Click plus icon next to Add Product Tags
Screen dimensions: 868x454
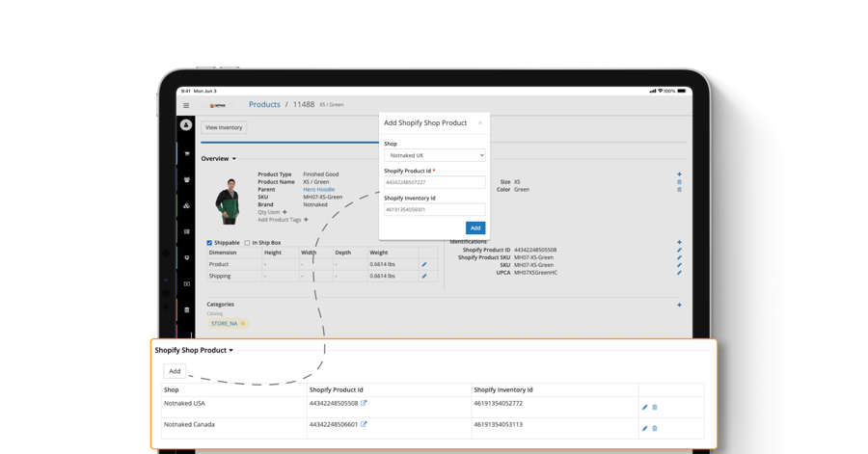307,220
